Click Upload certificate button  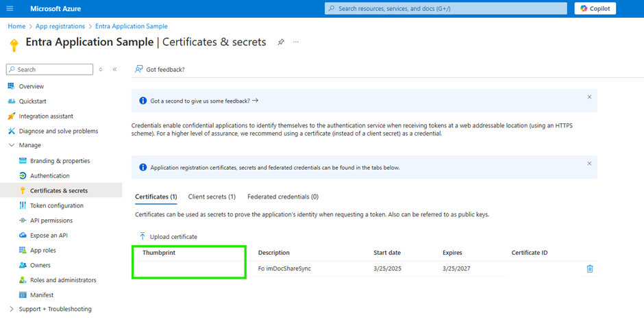(168, 236)
